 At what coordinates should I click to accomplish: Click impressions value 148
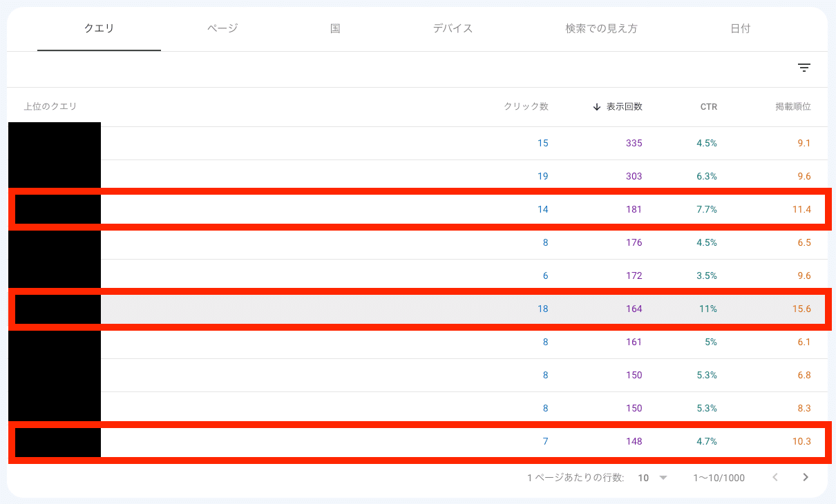click(x=634, y=441)
